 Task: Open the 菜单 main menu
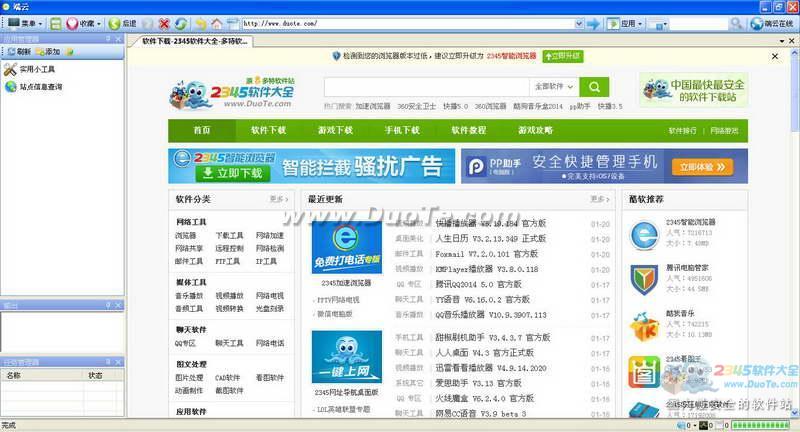click(x=24, y=23)
